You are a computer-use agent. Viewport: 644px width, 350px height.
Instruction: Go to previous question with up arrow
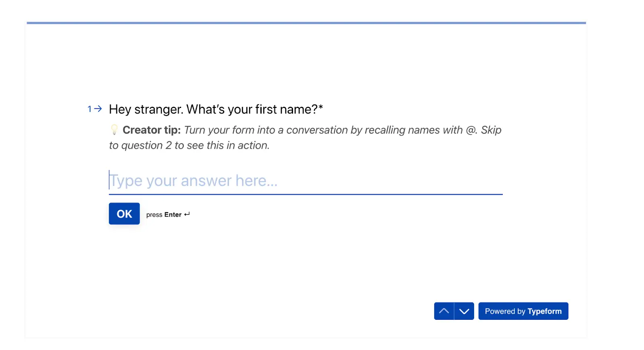444,311
